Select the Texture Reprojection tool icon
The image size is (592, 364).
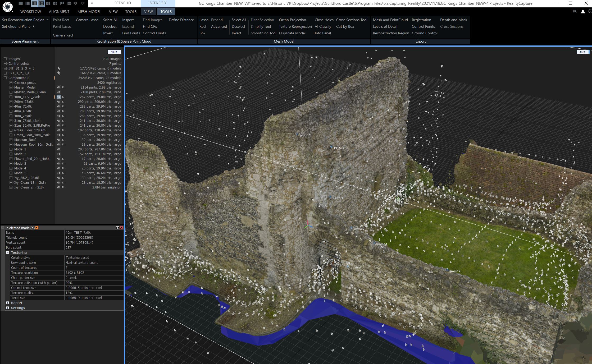(x=294, y=26)
